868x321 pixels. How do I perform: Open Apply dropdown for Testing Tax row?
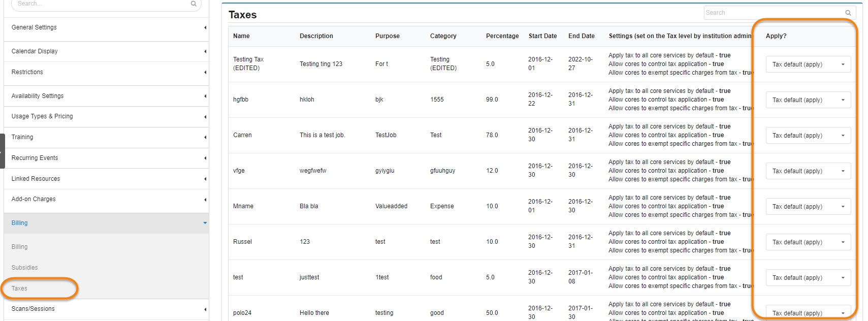[808, 65]
